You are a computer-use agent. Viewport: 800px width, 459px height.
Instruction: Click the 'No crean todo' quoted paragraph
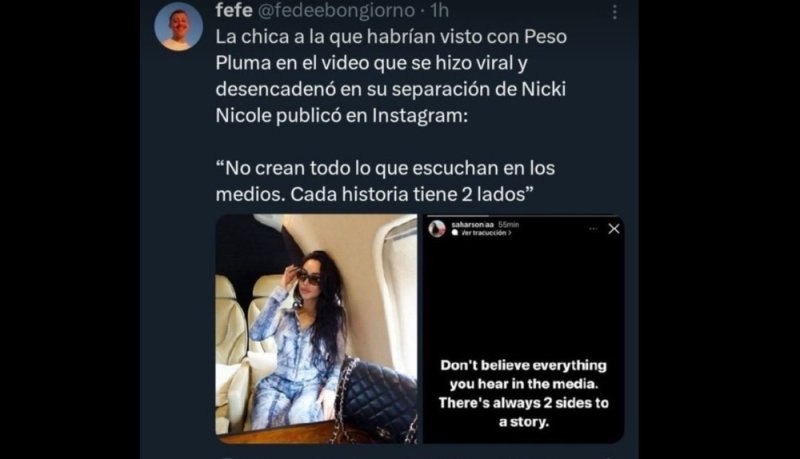[385, 181]
